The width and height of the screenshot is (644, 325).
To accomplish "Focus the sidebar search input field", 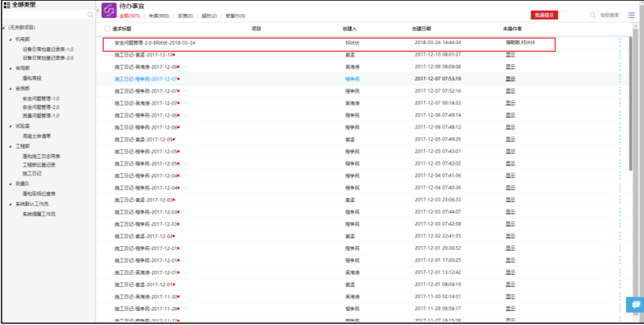I will (44, 15).
